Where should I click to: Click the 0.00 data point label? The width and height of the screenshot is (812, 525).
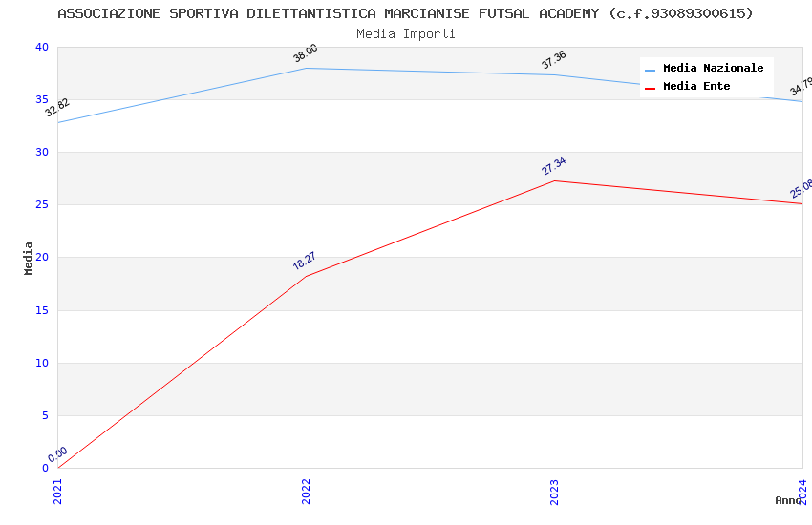coord(57,454)
